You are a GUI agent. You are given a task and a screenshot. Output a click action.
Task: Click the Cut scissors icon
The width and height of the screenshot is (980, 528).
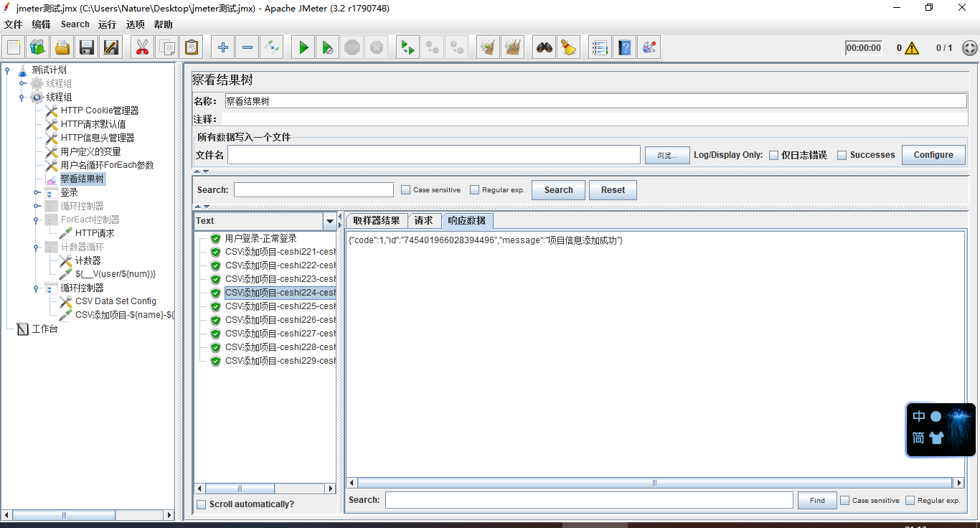[x=142, y=48]
